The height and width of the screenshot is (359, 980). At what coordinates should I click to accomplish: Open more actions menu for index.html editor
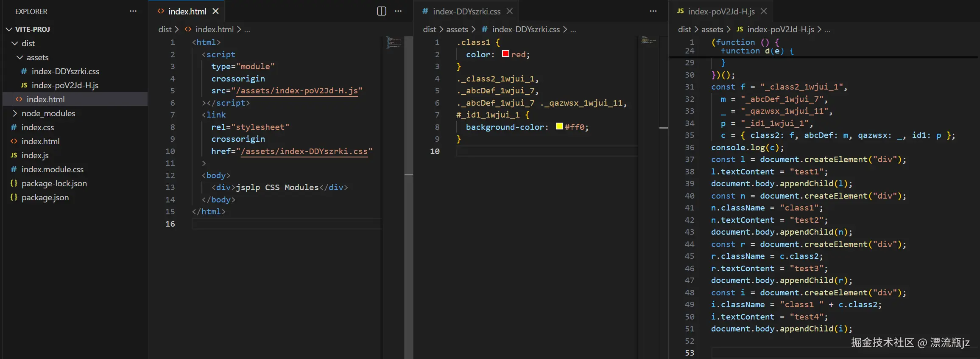click(398, 11)
